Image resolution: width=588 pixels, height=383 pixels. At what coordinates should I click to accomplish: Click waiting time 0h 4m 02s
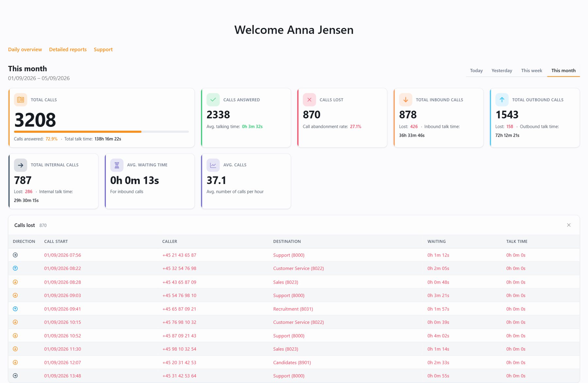(x=438, y=336)
